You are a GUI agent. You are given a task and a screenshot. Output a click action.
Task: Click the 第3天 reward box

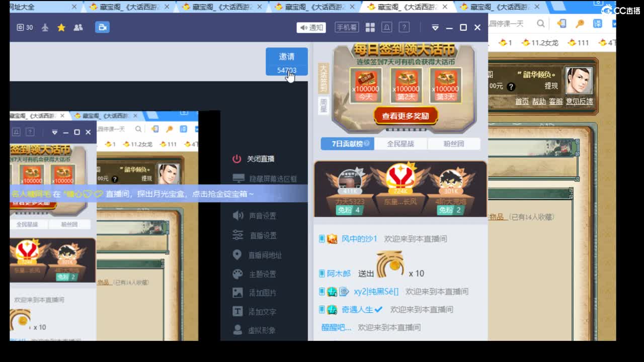(x=446, y=84)
